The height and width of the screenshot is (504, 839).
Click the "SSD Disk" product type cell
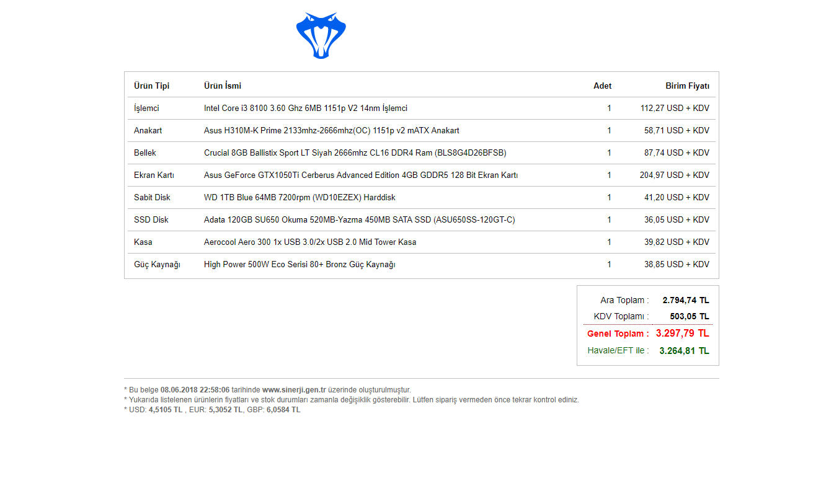coord(151,220)
